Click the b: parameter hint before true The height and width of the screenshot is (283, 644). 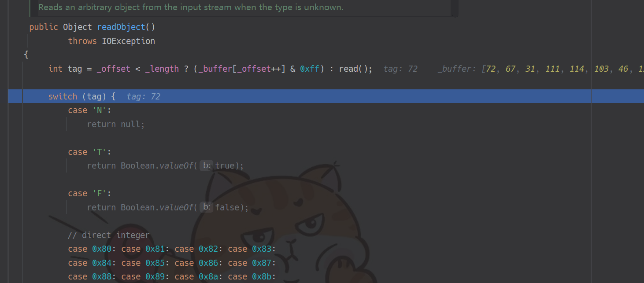(x=206, y=166)
